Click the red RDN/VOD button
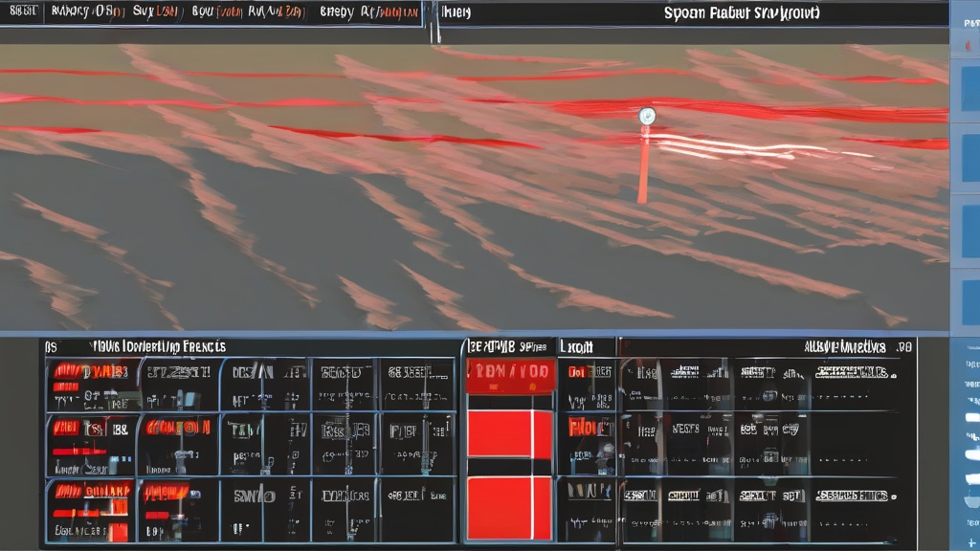Image resolution: width=980 pixels, height=551 pixels. [510, 376]
